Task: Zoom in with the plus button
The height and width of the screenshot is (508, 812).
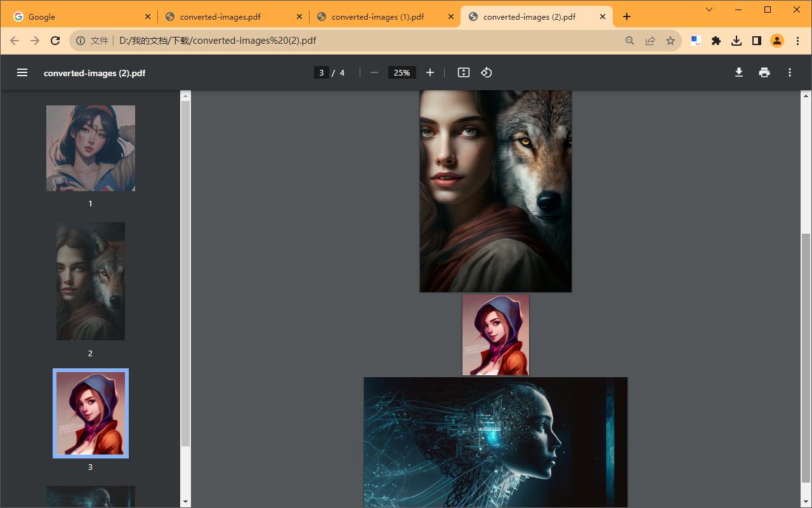Action: coord(430,72)
